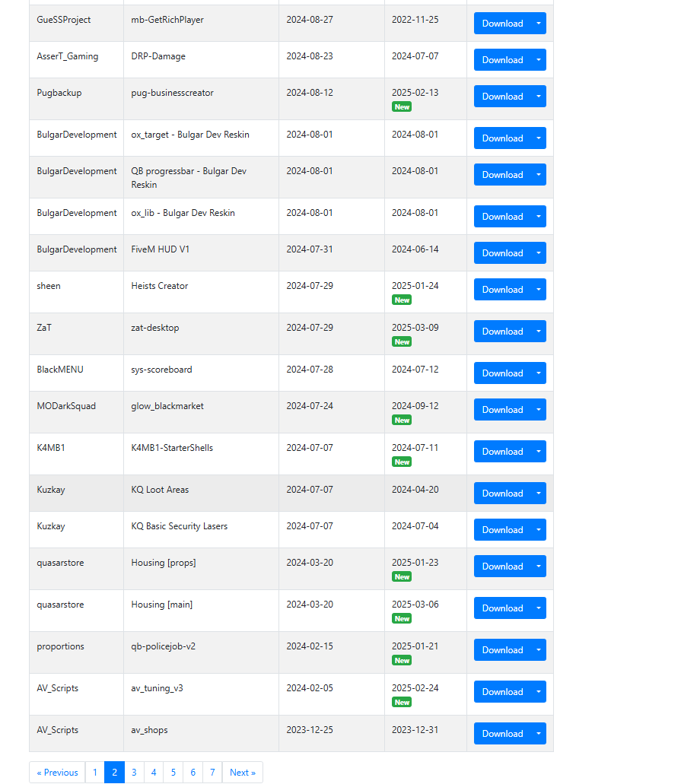The height and width of the screenshot is (784, 681).
Task: Go to page 6
Action: 193,773
